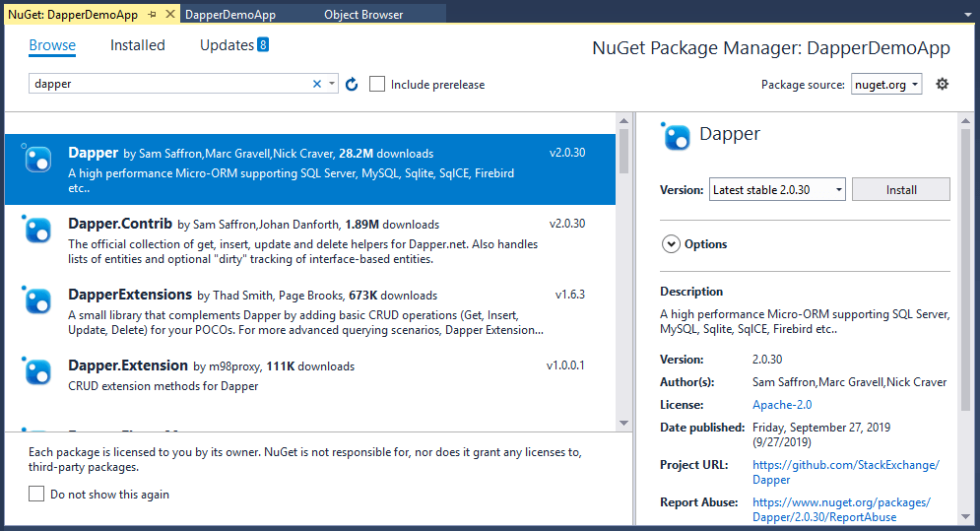The image size is (980, 531).
Task: Click the Dapper.Contrib package icon
Action: 36,229
